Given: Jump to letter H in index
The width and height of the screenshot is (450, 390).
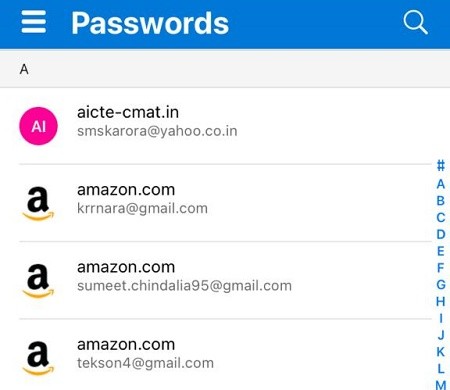Looking at the screenshot, I should click(441, 301).
